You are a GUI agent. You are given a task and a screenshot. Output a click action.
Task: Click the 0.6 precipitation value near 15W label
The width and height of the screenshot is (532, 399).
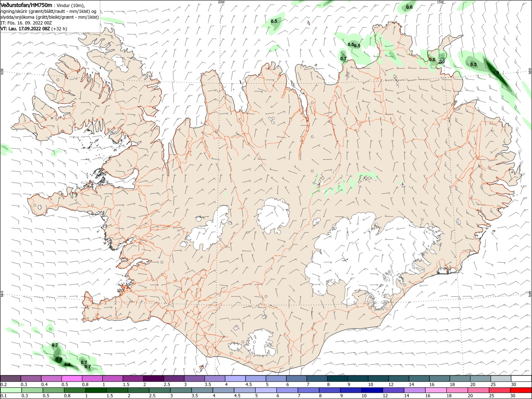[409, 7]
